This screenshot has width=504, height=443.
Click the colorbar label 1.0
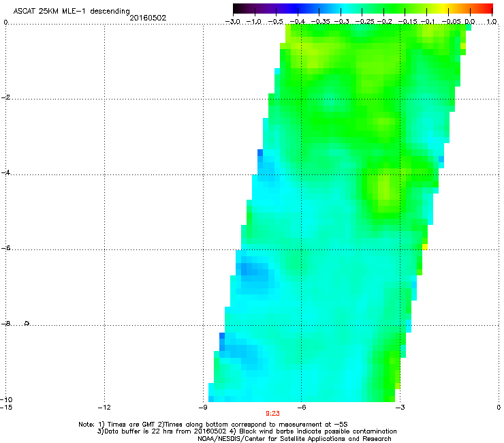click(x=492, y=22)
